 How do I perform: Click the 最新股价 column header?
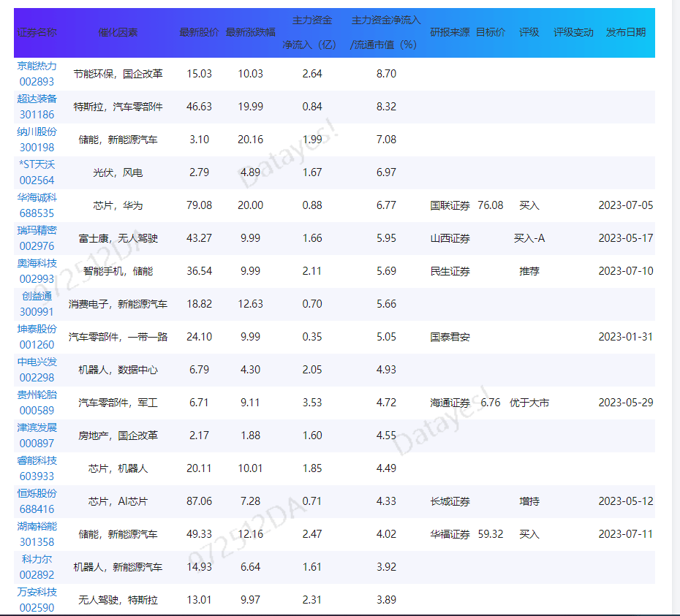click(x=199, y=32)
